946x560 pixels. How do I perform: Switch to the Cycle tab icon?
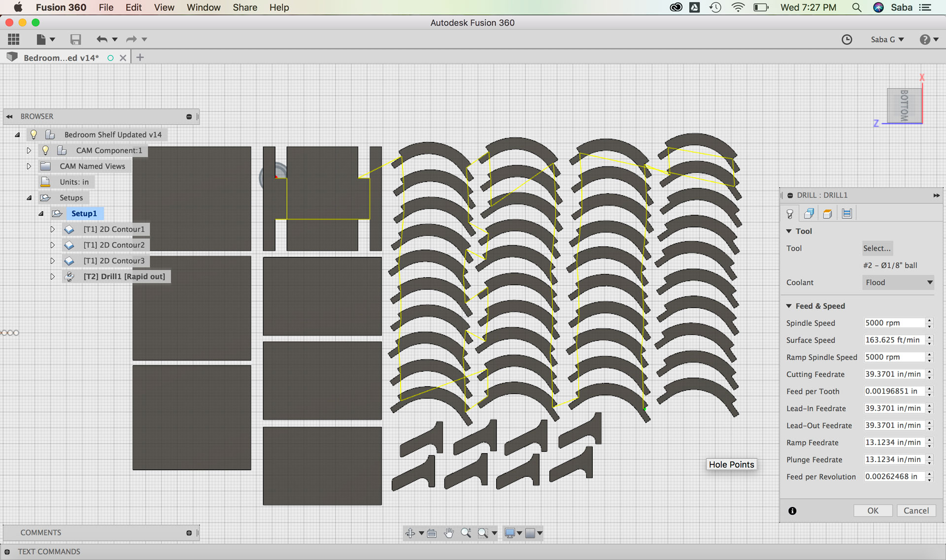(x=847, y=213)
